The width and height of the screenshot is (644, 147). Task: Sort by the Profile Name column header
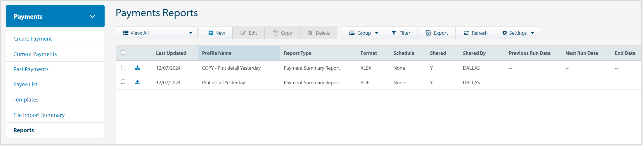point(217,53)
